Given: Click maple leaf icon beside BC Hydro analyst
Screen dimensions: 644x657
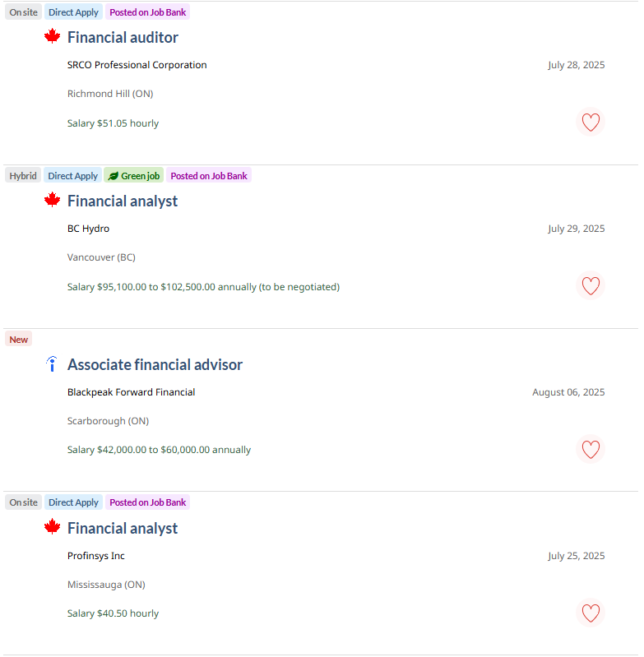Looking at the screenshot, I should point(52,200).
